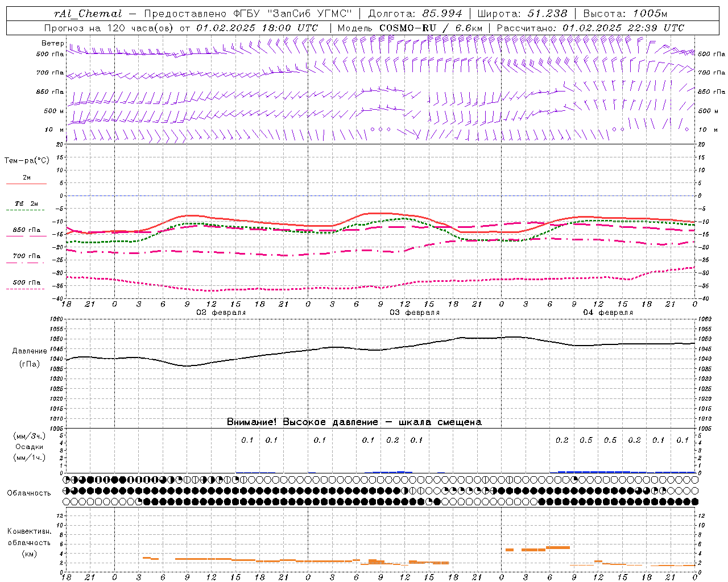Viewport: 728px width, 582px height.
Task: Click the Давление pressure panel label
Action: click(30, 351)
